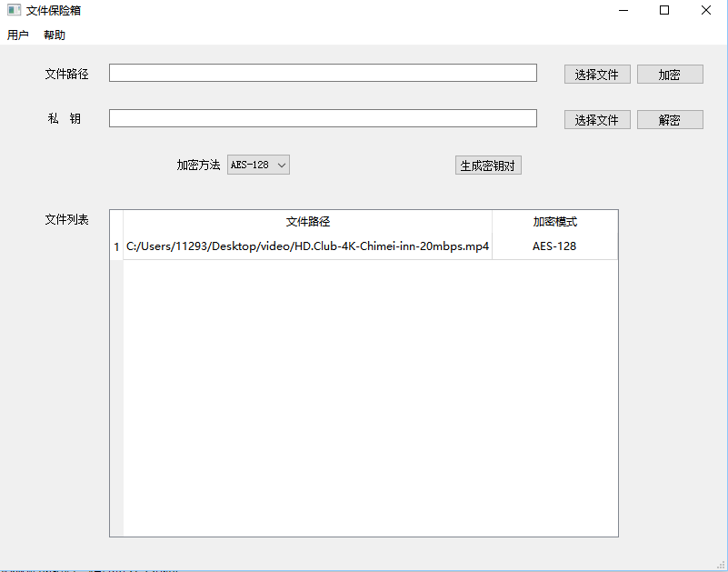Select row header number 1
This screenshot has width=728, height=572.
click(116, 246)
